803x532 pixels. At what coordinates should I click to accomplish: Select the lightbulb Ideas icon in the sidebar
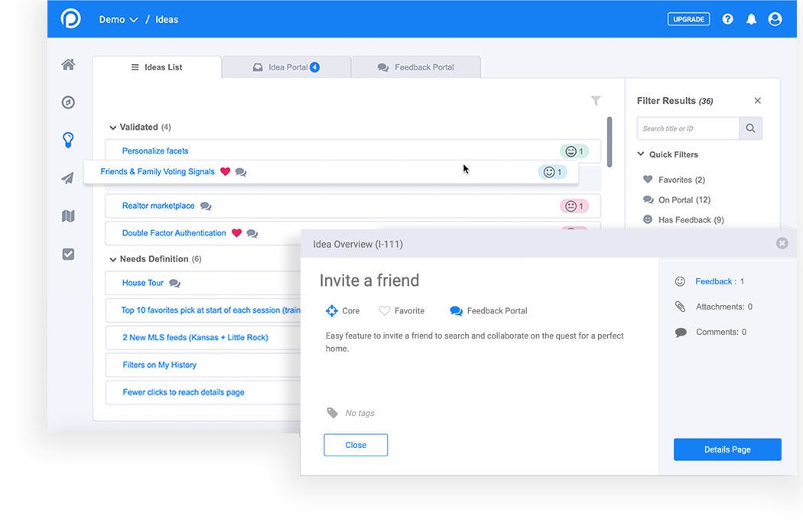tap(67, 140)
